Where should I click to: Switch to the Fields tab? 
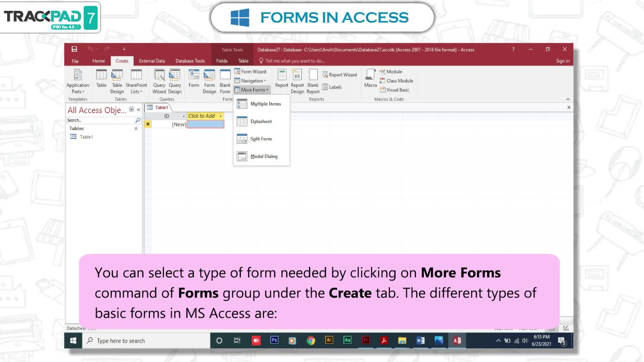[x=222, y=61]
